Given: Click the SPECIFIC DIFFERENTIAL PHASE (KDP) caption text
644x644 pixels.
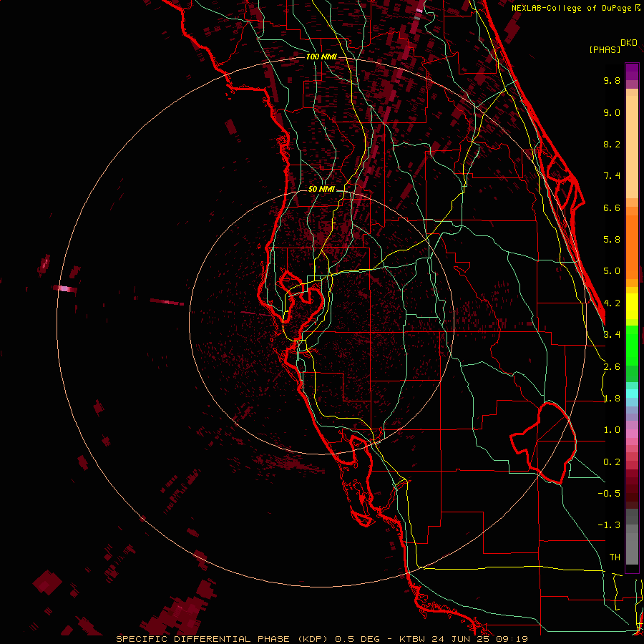Looking at the screenshot, I should (x=222, y=639).
